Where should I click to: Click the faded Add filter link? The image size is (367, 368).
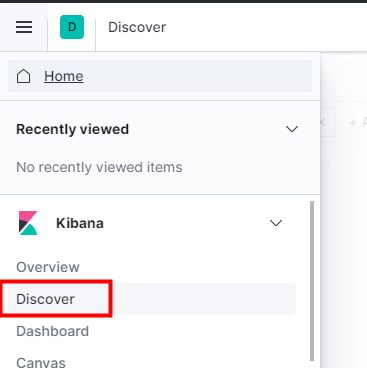[x=358, y=123]
